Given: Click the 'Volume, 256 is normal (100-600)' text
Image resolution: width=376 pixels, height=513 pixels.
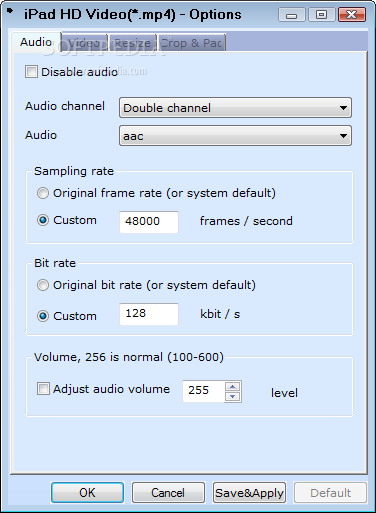Looking at the screenshot, I should pyautogui.click(x=129, y=357).
